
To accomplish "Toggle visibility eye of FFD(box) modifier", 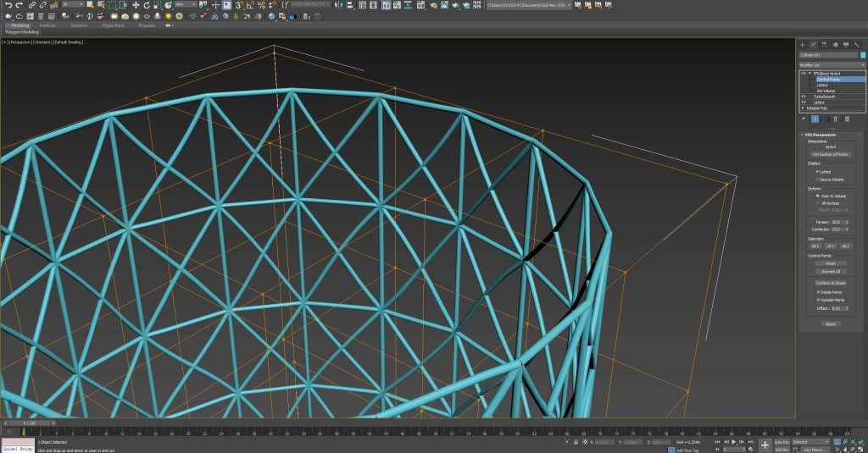I will click(x=804, y=74).
